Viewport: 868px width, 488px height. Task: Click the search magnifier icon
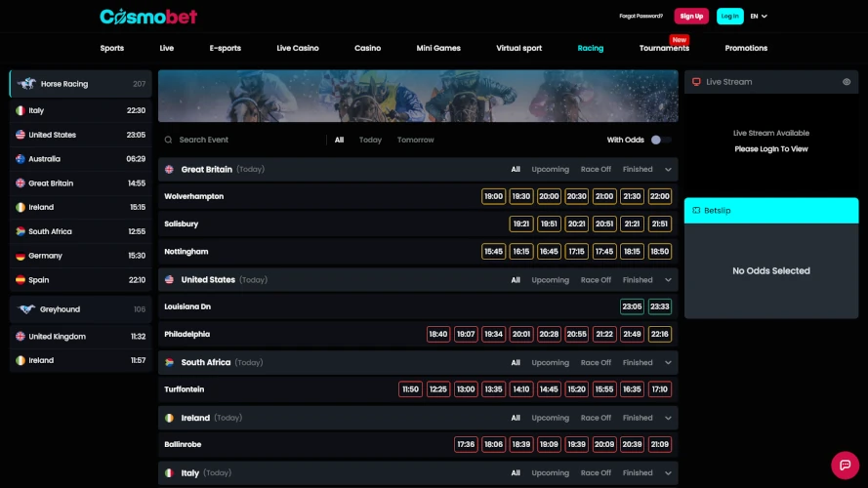point(168,140)
